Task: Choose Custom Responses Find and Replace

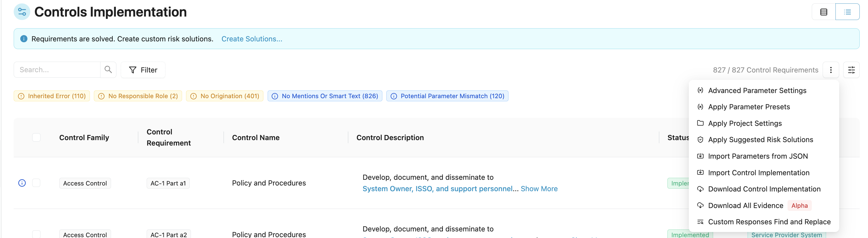Action: tap(764, 222)
